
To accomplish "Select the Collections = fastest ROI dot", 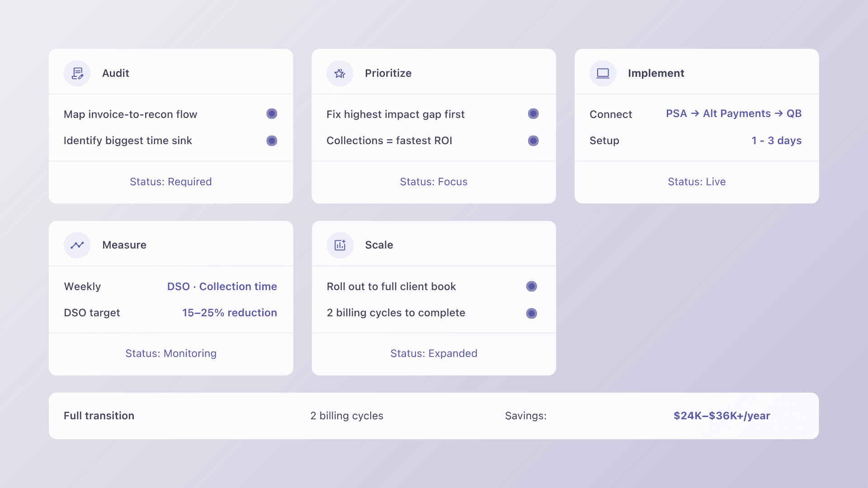I will pos(533,141).
